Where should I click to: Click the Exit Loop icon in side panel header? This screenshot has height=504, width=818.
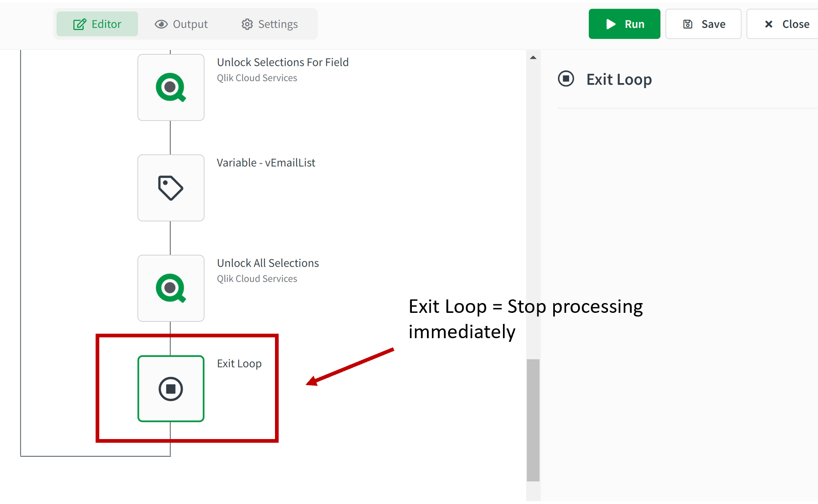(x=566, y=79)
